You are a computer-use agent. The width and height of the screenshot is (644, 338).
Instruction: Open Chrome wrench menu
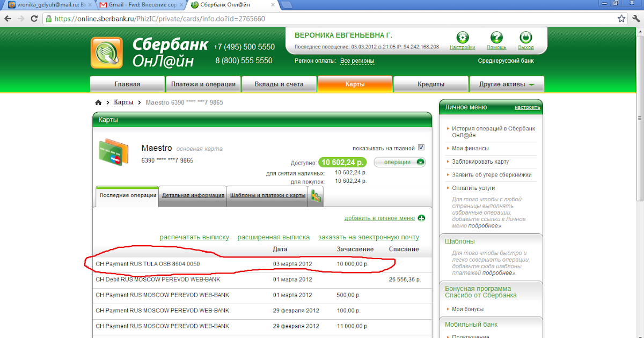(636, 18)
